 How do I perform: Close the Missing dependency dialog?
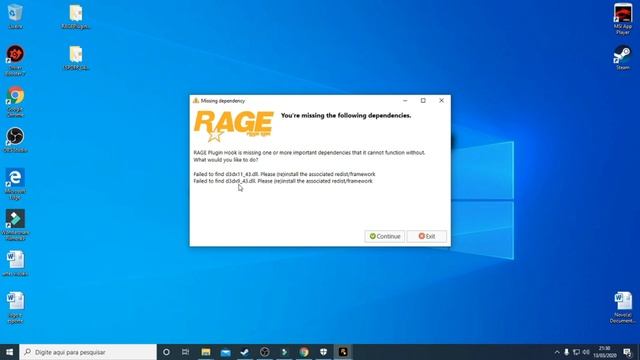tap(441, 100)
